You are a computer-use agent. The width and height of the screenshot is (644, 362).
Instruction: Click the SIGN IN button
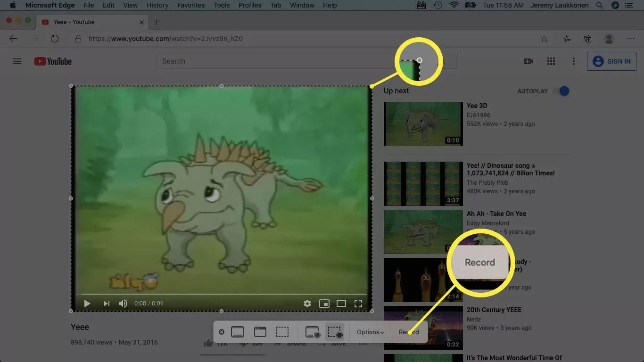click(x=611, y=61)
